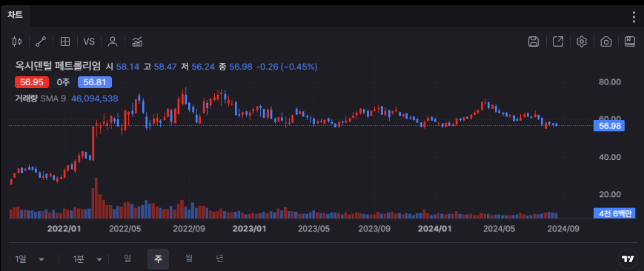
Task: Click the VS compare button
Action: (x=89, y=41)
